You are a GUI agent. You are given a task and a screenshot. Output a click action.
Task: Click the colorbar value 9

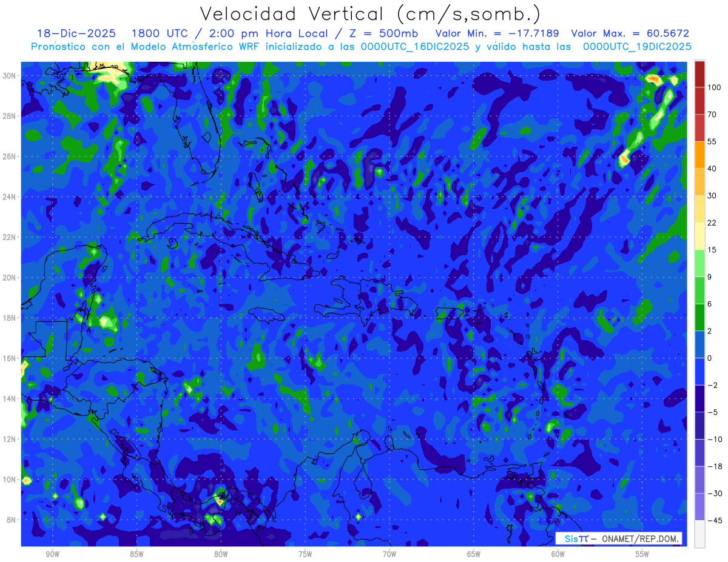[709, 277]
